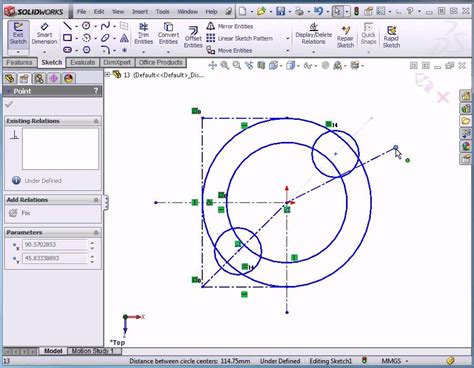
Task: Open the FeatureManager design tree tab
Action: [x=10, y=78]
